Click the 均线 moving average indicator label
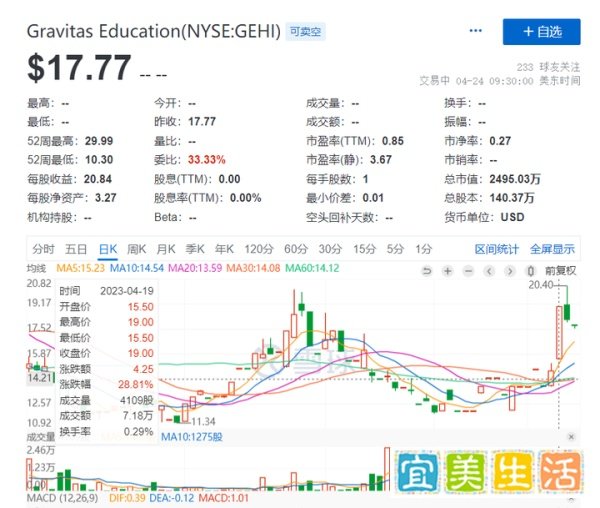Screen dimensions: 600x508 36,268
